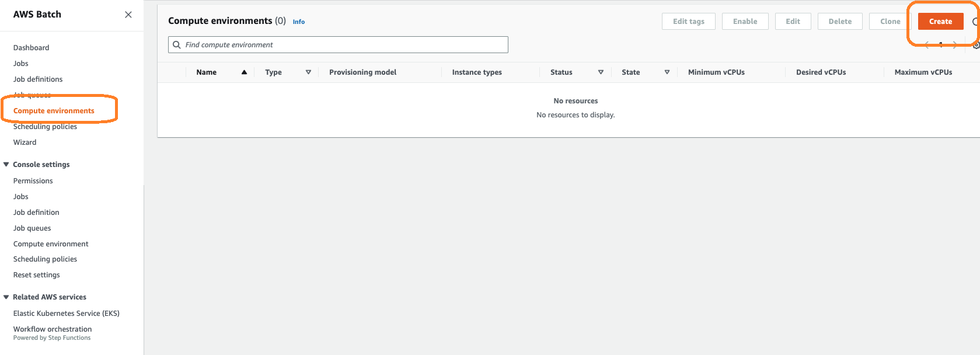Sort by Name using the ascending arrow
This screenshot has height=355, width=980.
pos(244,72)
